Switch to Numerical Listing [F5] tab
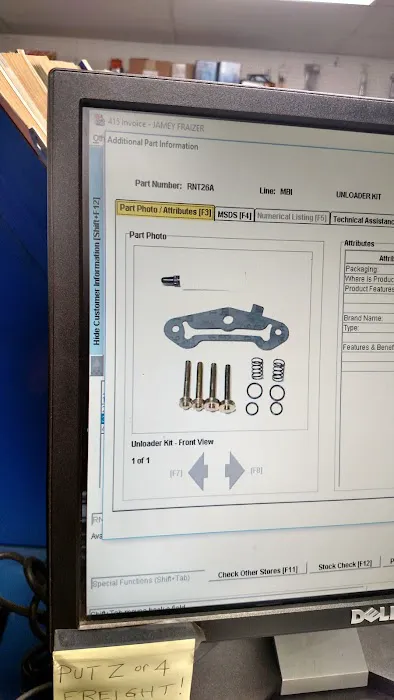Screen dimensions: 394x700 (292, 217)
